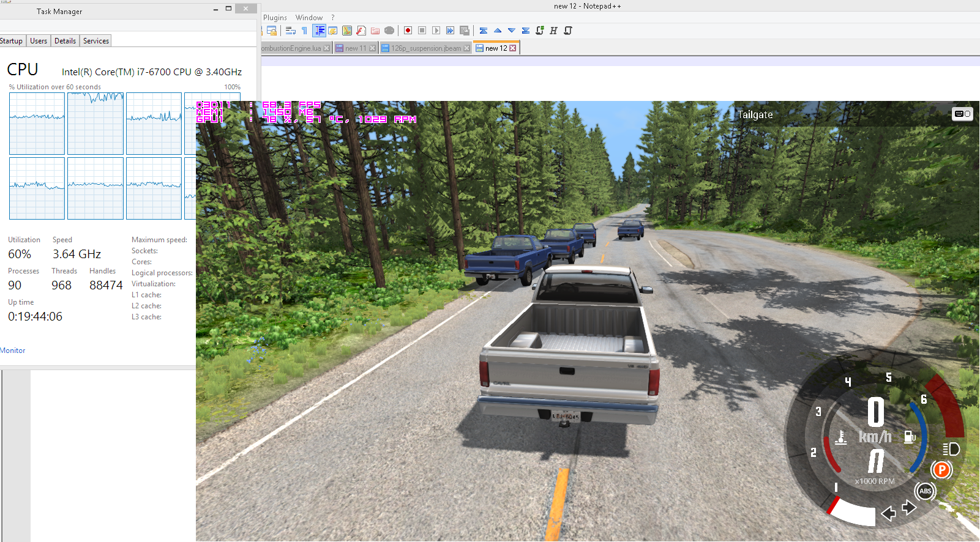Open the ? help menu
This screenshot has width=980, height=542.
333,18
